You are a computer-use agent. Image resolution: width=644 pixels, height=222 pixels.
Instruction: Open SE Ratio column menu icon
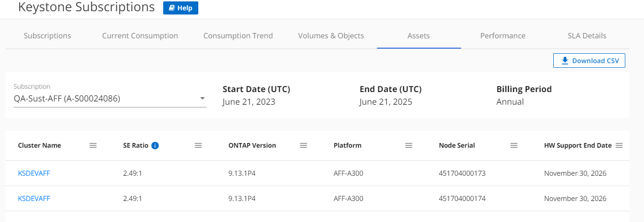pyautogui.click(x=198, y=145)
